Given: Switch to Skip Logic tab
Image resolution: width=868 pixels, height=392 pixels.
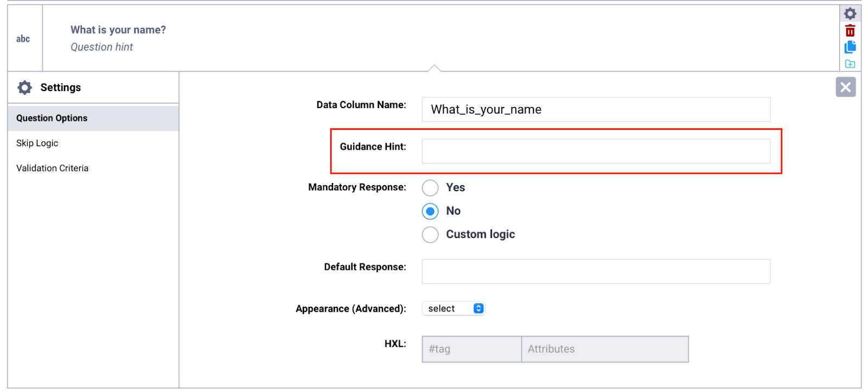Looking at the screenshot, I should 37,143.
